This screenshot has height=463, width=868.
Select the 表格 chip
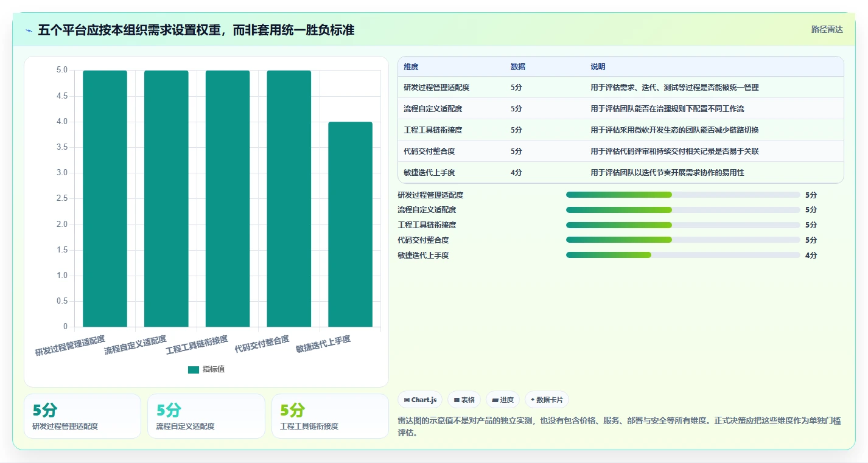click(x=464, y=400)
